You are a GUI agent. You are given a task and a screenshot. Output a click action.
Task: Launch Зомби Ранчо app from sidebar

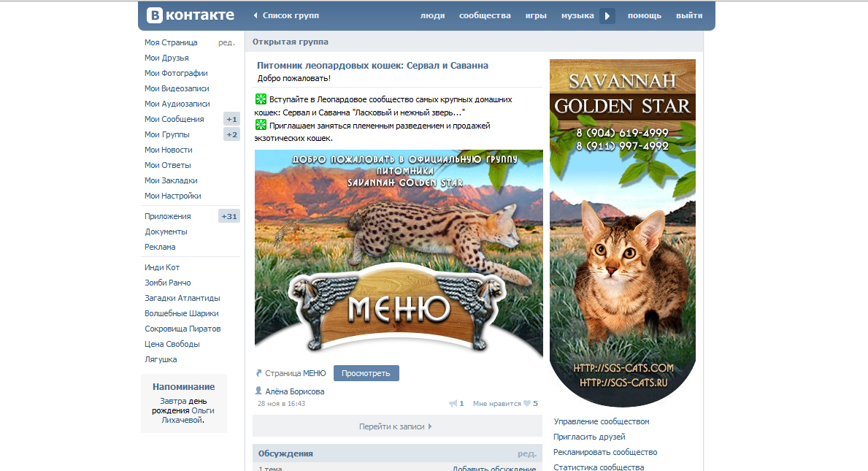168,283
